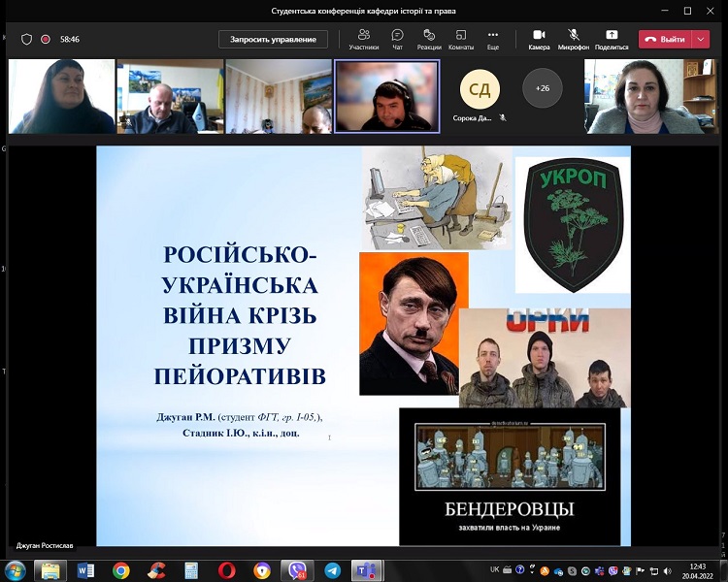Open Viber from the taskbar

(x=297, y=570)
